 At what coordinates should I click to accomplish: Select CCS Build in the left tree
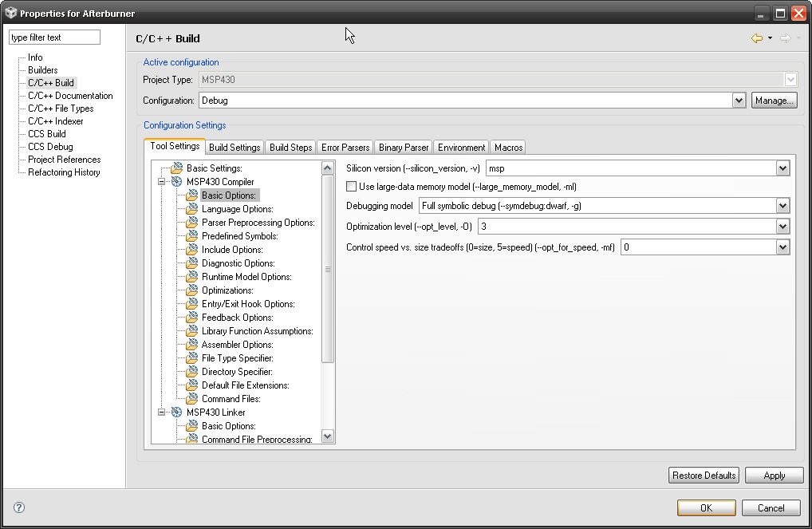46,134
